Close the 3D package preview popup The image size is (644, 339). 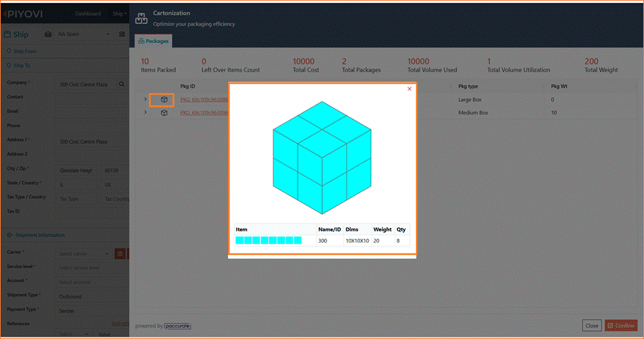coord(409,88)
